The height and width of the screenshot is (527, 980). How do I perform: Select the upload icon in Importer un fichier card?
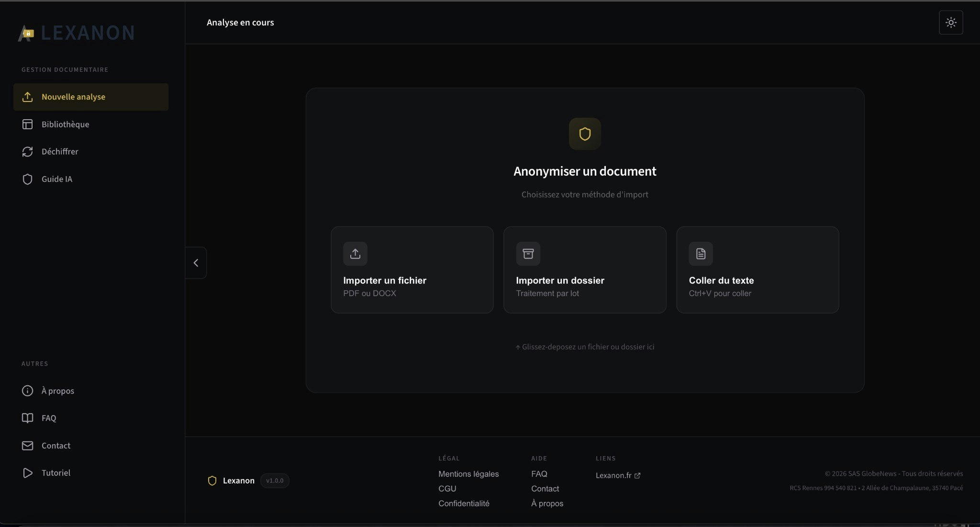coord(355,253)
